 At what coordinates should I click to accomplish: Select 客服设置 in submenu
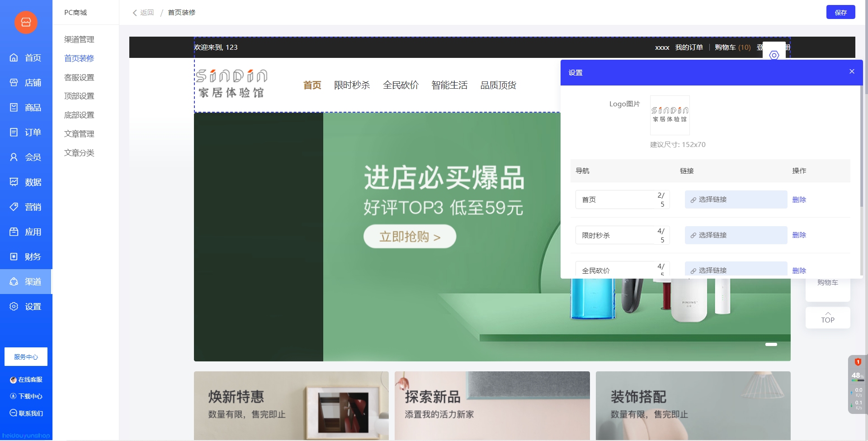(79, 77)
